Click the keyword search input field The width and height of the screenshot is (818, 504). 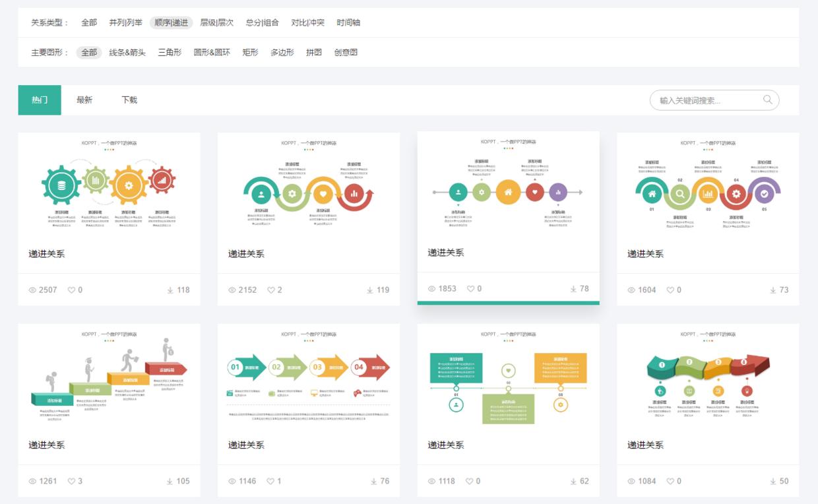click(x=699, y=100)
